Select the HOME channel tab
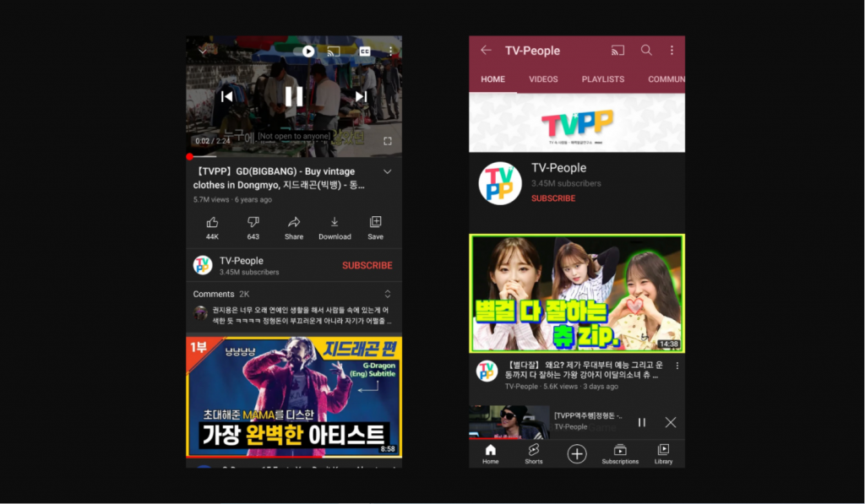865x504 pixels. coord(492,79)
